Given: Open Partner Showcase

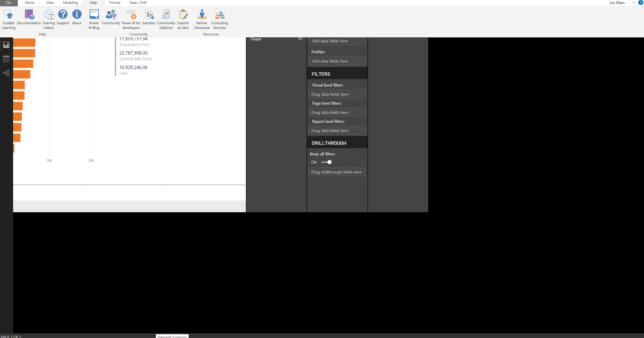Looking at the screenshot, I should point(202,20).
